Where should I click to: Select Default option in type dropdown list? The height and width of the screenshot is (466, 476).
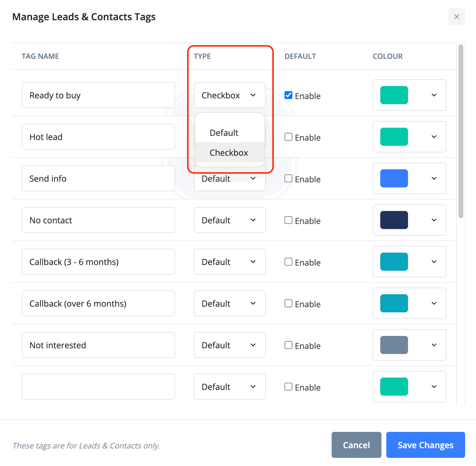[224, 133]
